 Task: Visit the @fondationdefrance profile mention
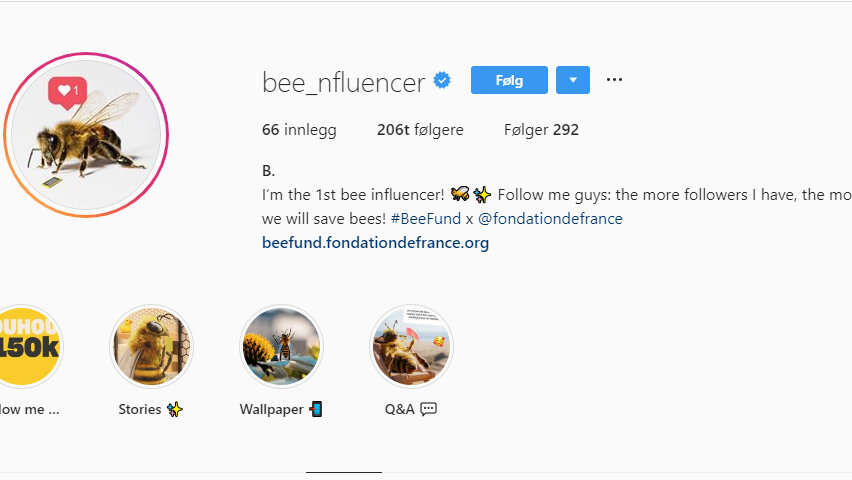pos(550,218)
